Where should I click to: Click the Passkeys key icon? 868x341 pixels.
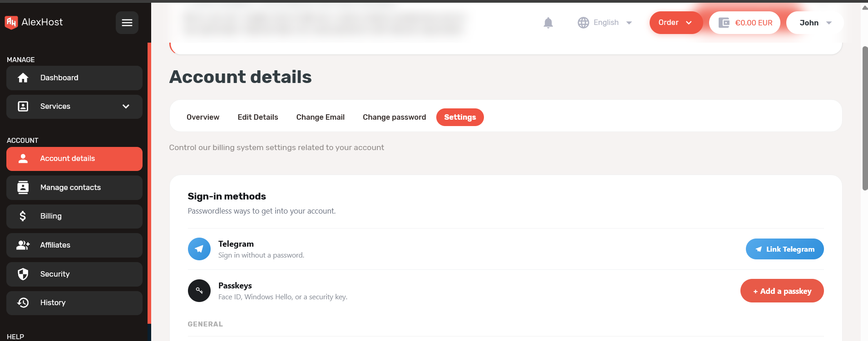199,291
